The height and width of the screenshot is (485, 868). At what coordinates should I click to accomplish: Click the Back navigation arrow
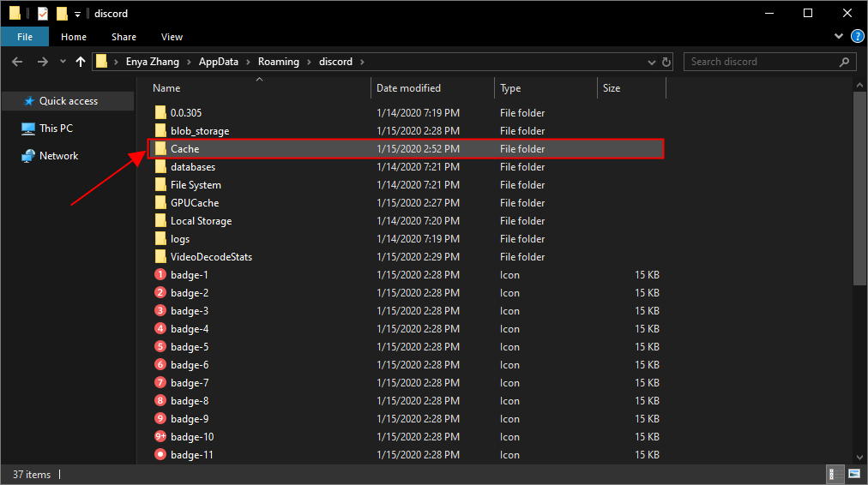16,62
